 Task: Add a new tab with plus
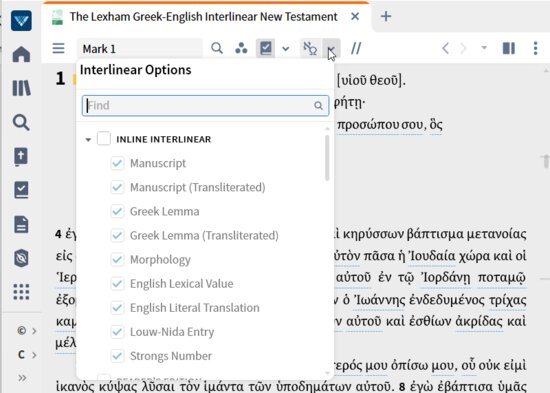tap(386, 16)
